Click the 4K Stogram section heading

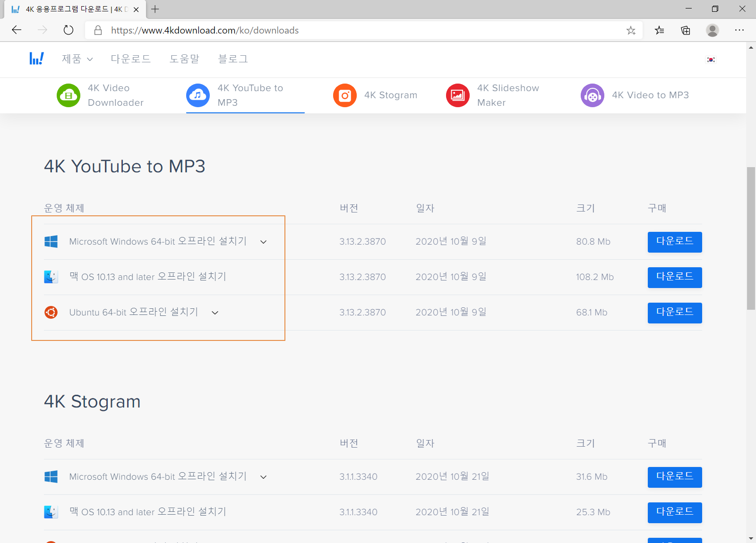[92, 401]
